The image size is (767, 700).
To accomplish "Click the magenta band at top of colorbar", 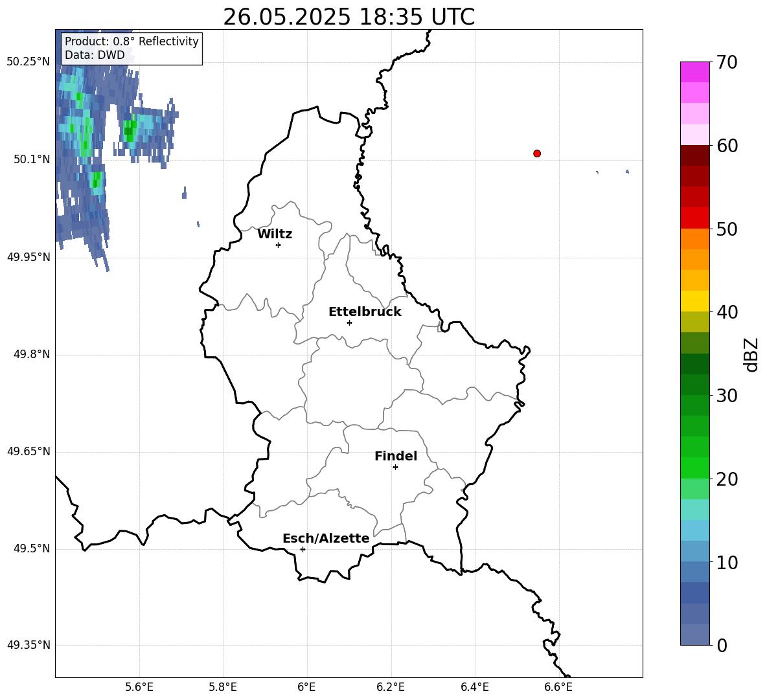I will pos(694,72).
